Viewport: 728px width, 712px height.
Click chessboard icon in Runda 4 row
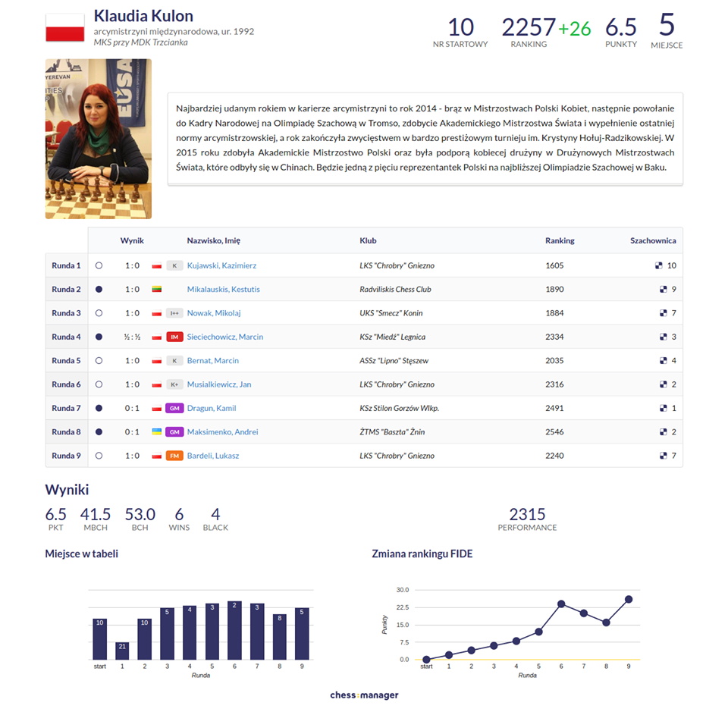663,337
